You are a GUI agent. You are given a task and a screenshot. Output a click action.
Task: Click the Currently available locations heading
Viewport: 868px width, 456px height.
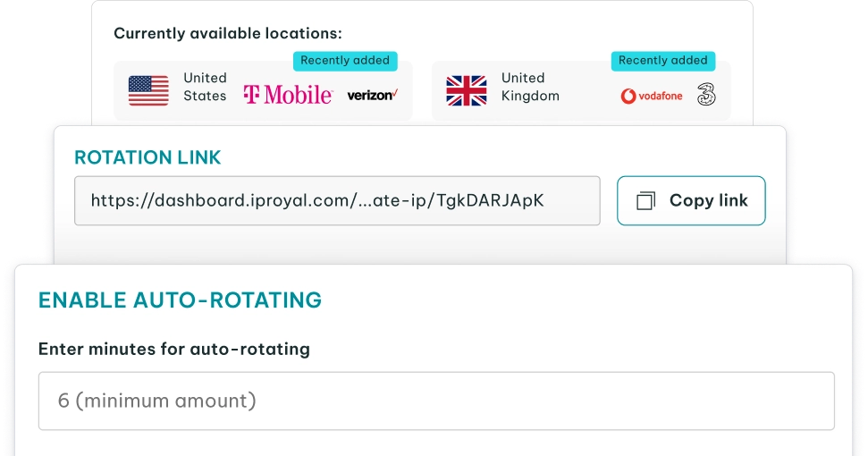point(228,34)
